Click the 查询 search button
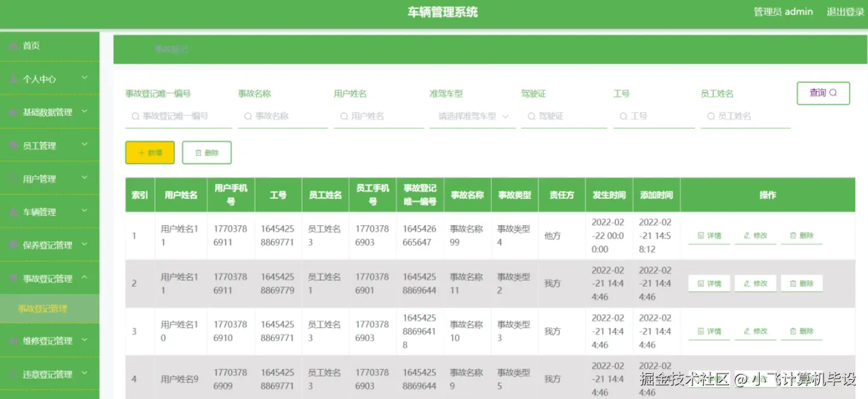Image resolution: width=868 pixels, height=399 pixels. (823, 93)
